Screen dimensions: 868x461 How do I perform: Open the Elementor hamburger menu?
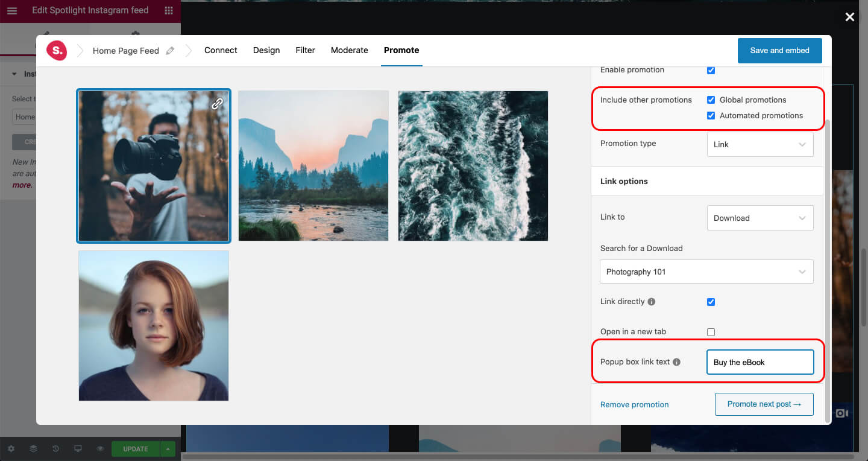12,11
